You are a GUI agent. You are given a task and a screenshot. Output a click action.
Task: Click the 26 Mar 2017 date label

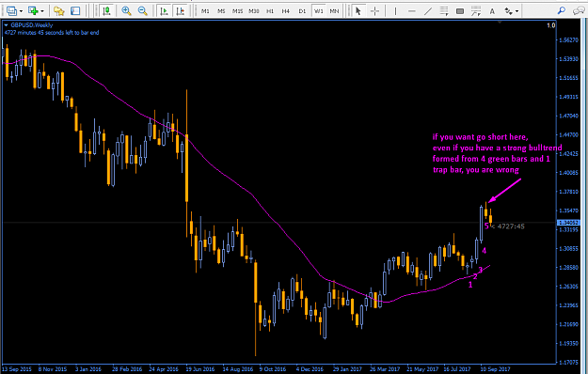point(385,368)
